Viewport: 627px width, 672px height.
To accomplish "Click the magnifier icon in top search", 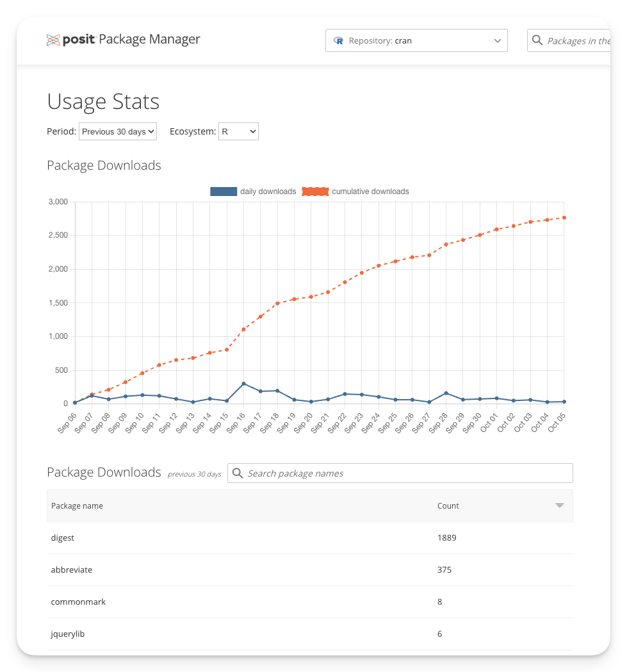I will 537,40.
